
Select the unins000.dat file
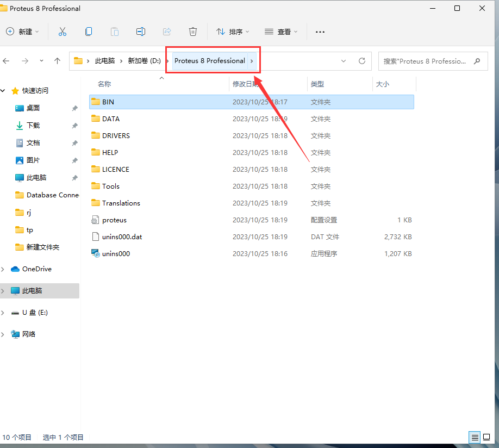(122, 237)
